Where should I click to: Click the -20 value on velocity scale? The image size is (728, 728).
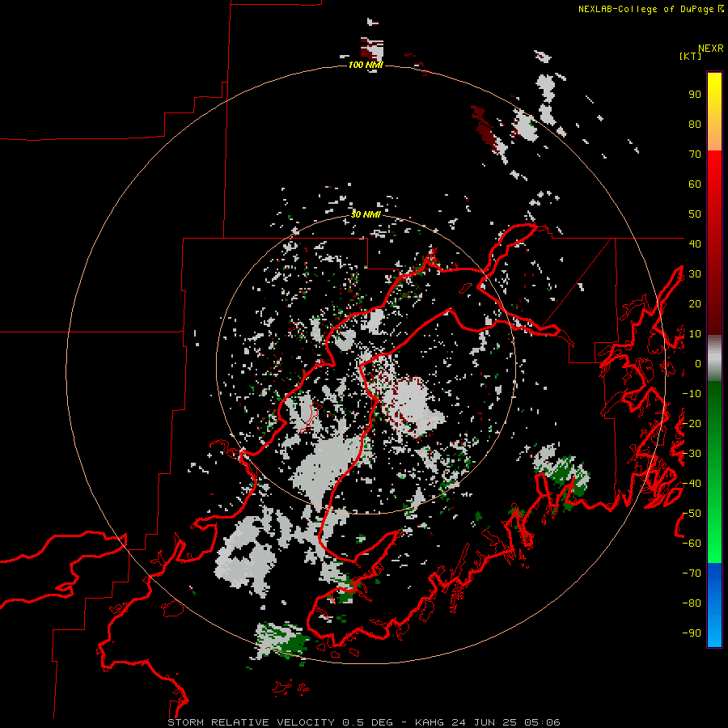point(692,423)
